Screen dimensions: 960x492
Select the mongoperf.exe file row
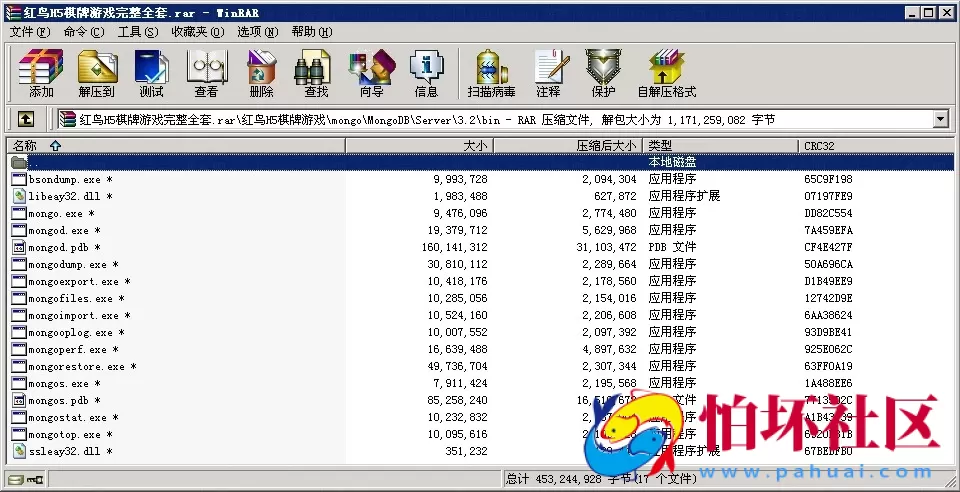tap(482, 349)
